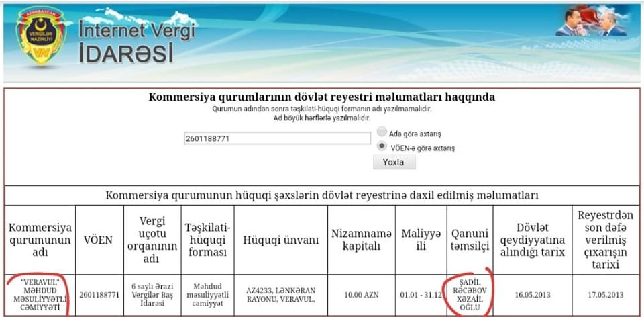Focus the VÖEN search input field
The height and width of the screenshot is (317, 644).
tap(278, 138)
